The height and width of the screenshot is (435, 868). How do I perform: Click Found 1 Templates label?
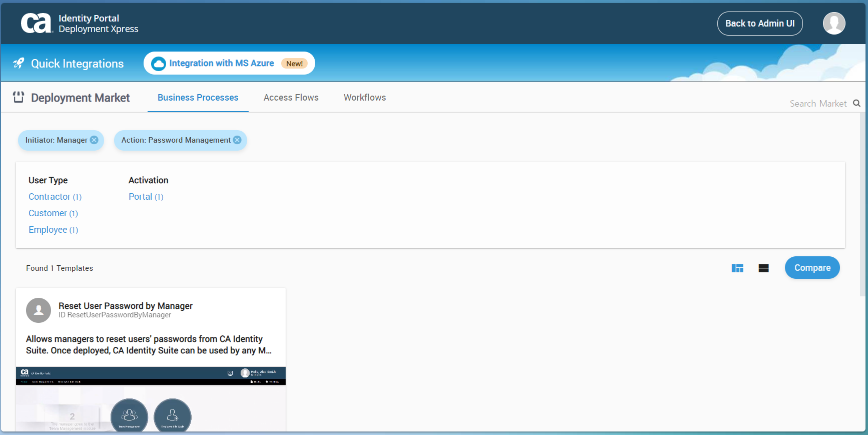(60, 268)
